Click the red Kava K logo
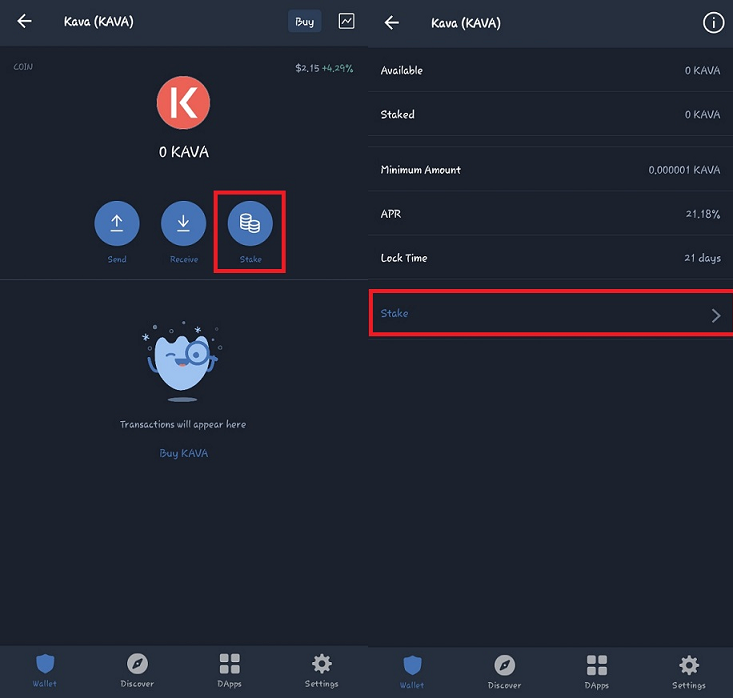733x698 pixels. coord(183,102)
